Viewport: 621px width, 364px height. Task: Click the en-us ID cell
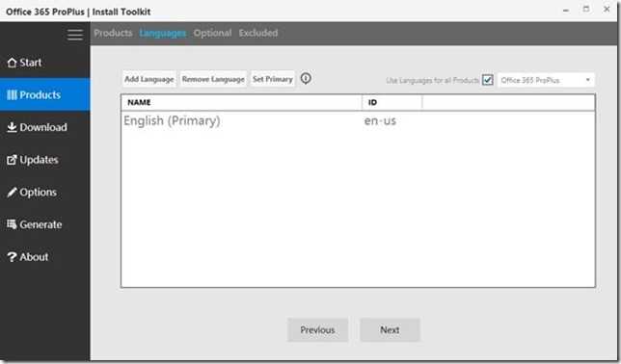pyautogui.click(x=380, y=120)
